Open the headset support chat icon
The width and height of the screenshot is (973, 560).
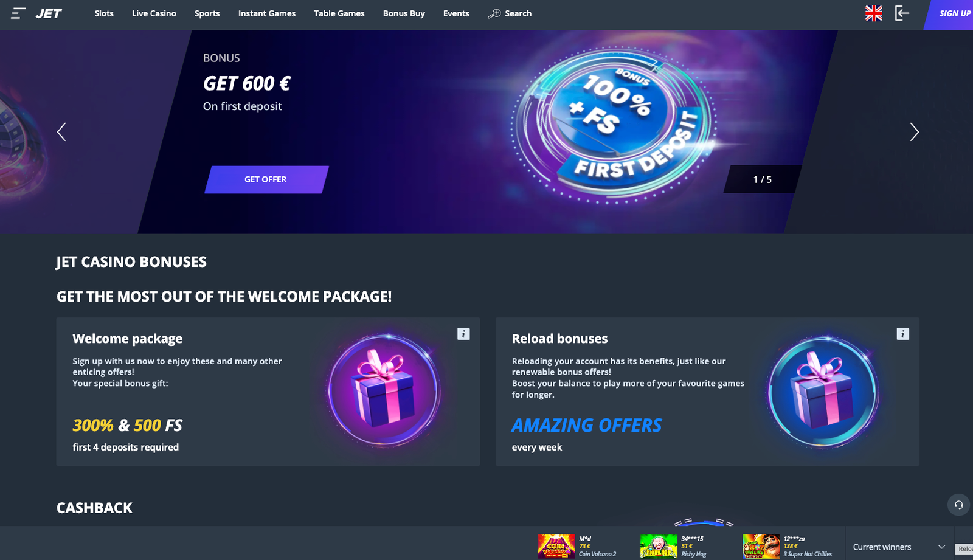point(958,505)
